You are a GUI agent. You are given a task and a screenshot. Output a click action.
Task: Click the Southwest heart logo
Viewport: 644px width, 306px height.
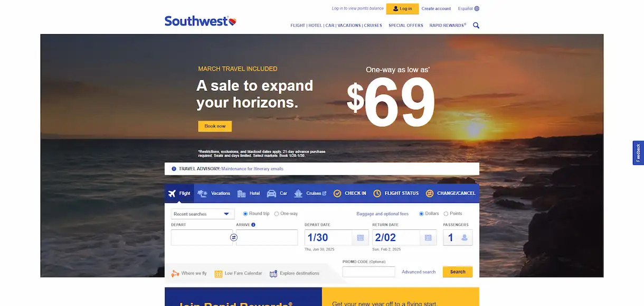pyautogui.click(x=232, y=22)
